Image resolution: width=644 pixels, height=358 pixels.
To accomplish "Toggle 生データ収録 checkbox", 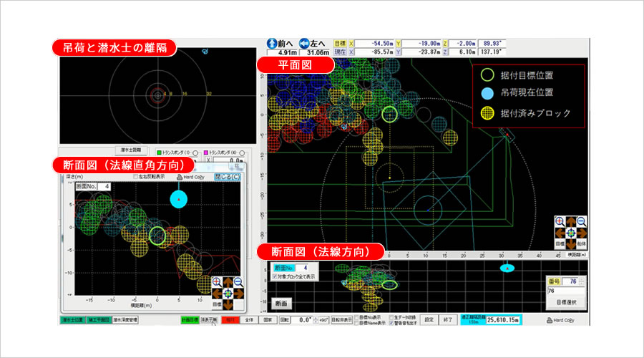I will coord(391,318).
